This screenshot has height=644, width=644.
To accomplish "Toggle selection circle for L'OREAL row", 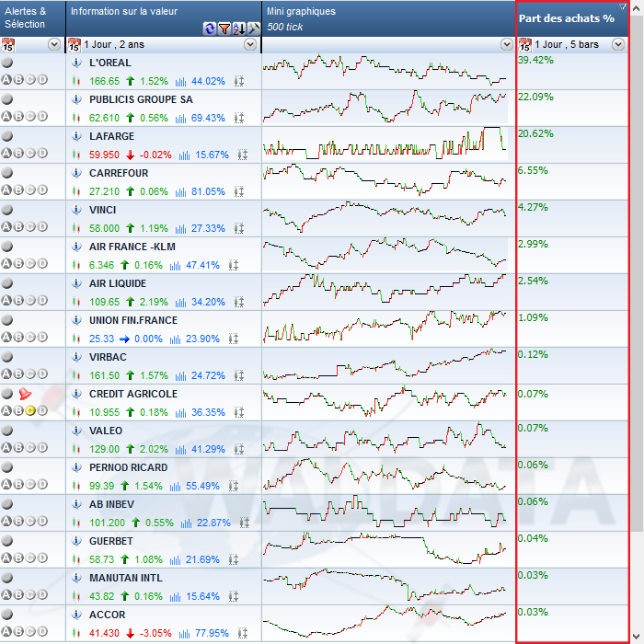I will click(7, 63).
